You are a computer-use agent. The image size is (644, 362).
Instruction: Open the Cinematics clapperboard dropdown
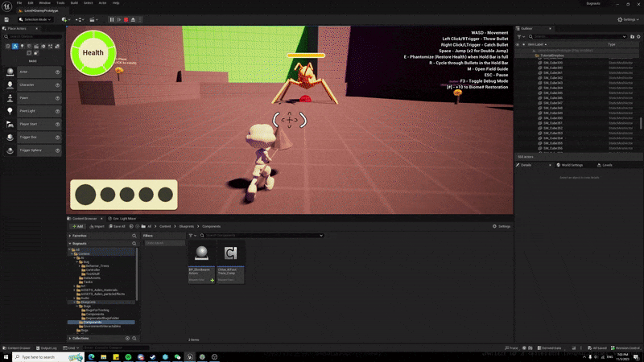point(94,19)
